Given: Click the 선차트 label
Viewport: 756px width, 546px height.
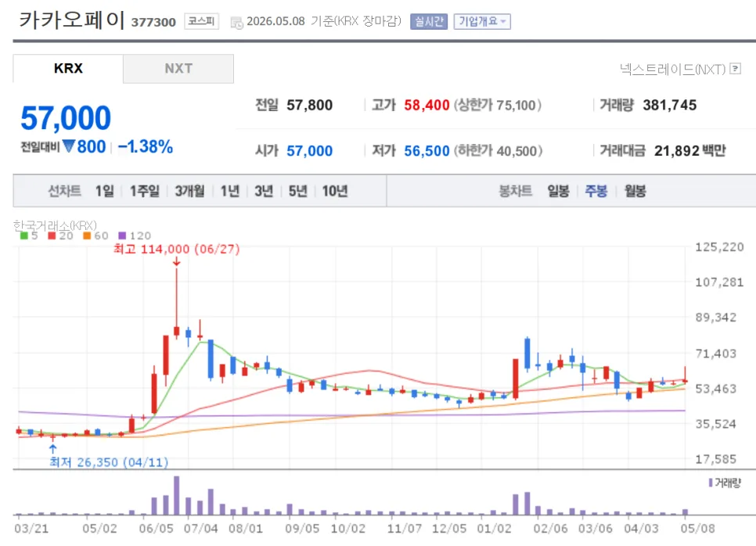Looking at the screenshot, I should point(64,192).
